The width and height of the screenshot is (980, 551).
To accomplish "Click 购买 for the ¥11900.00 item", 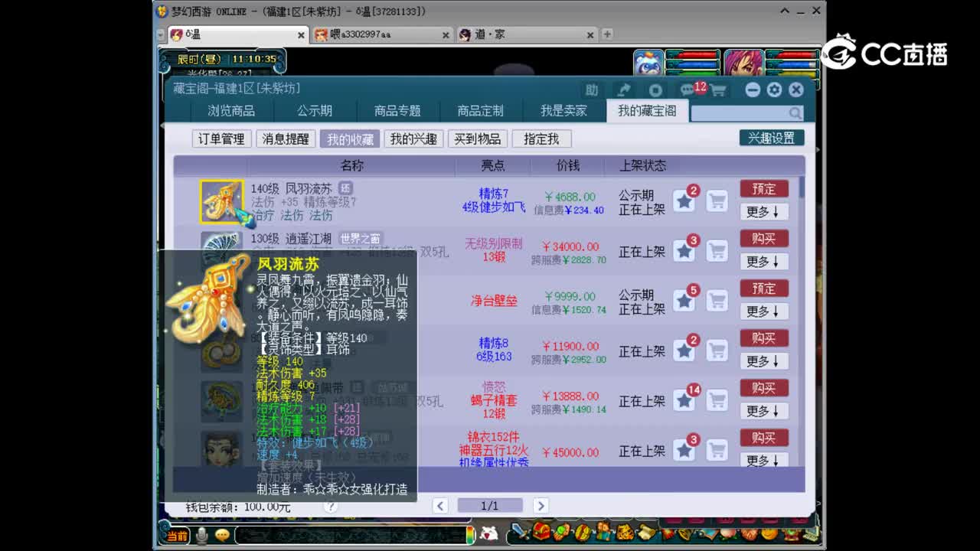I will 764,337.
